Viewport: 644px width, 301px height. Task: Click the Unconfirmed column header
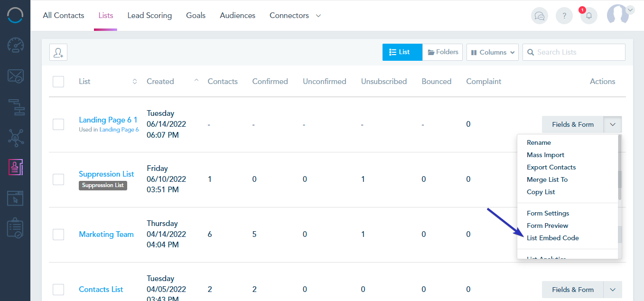click(x=325, y=82)
